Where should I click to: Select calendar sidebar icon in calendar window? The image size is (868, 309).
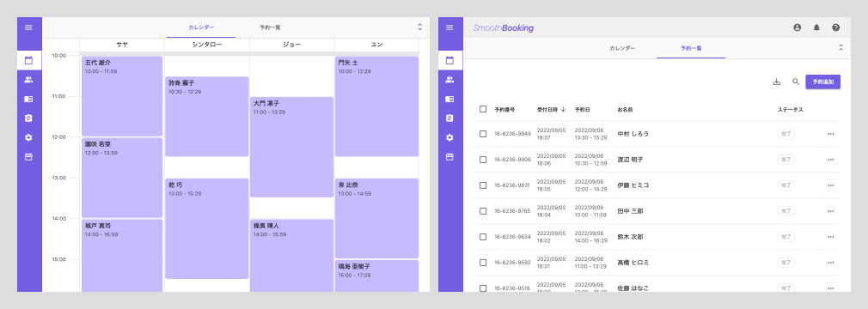(x=28, y=60)
